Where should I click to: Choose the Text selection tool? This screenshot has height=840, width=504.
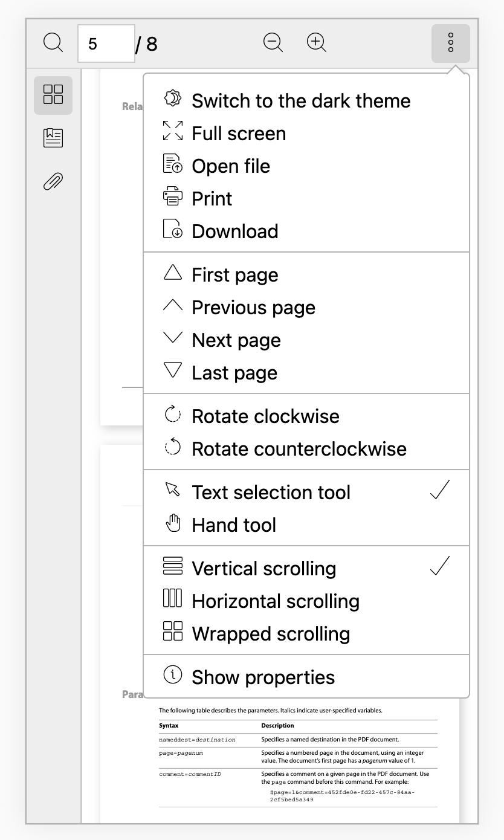point(271,492)
